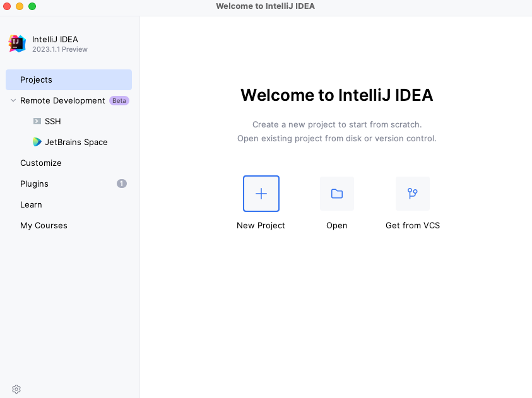This screenshot has height=398, width=532.
Task: Collapse the Remote Development section
Action: point(13,100)
